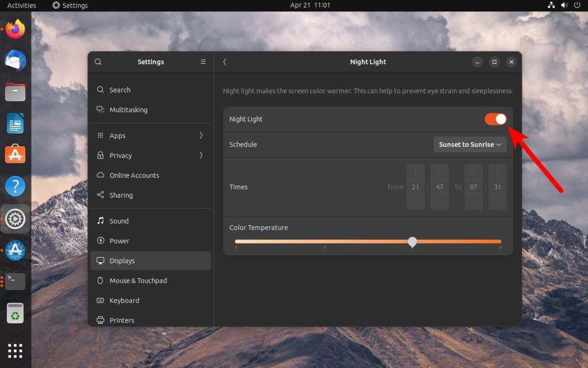Click the Color Temperature slider handle
Viewport: 588px width, 368px height.
pyautogui.click(x=412, y=242)
